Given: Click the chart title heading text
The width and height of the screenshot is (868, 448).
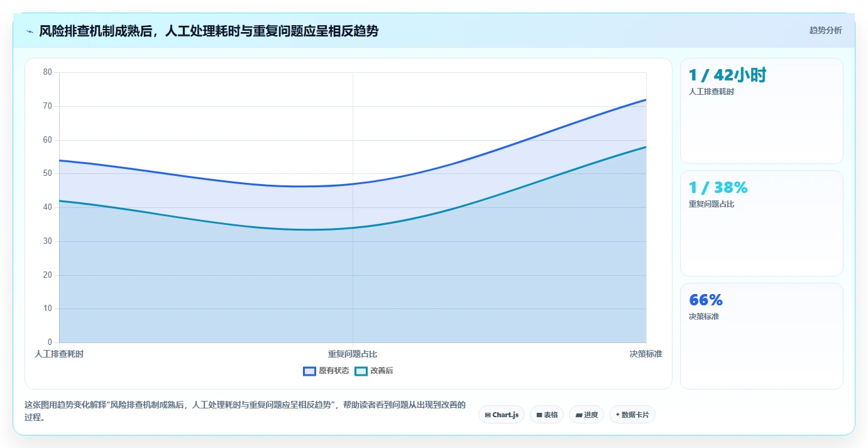Looking at the screenshot, I should pos(209,31).
